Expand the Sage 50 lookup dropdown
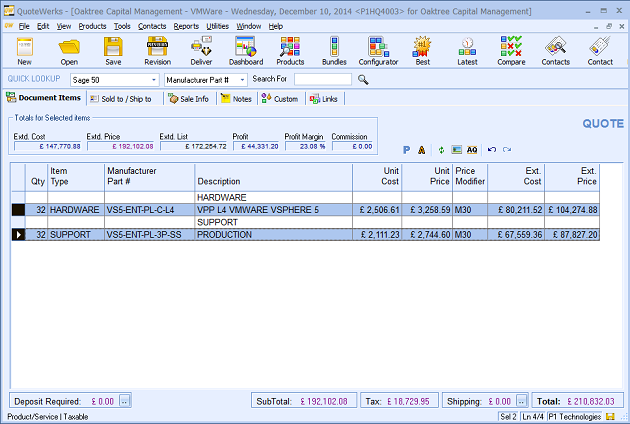 (x=153, y=80)
